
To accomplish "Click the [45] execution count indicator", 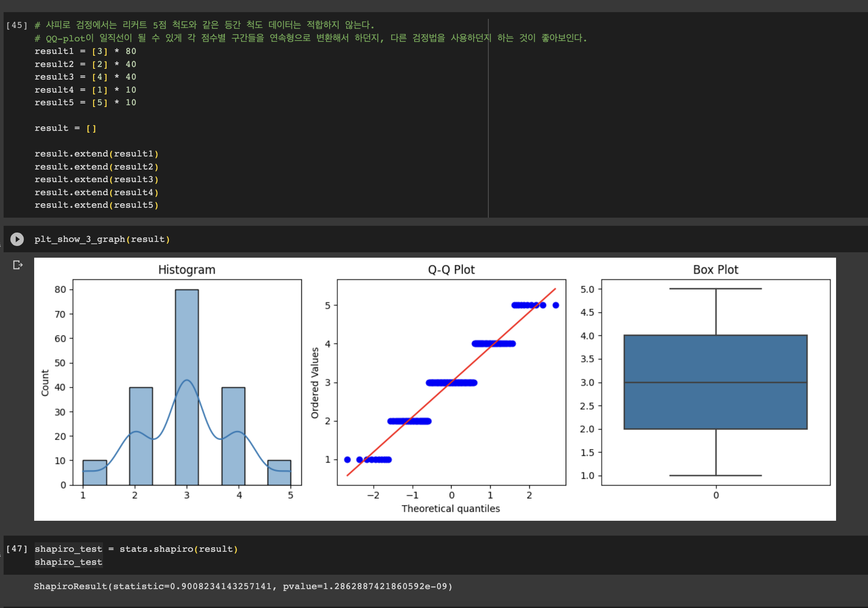I will pyautogui.click(x=17, y=25).
